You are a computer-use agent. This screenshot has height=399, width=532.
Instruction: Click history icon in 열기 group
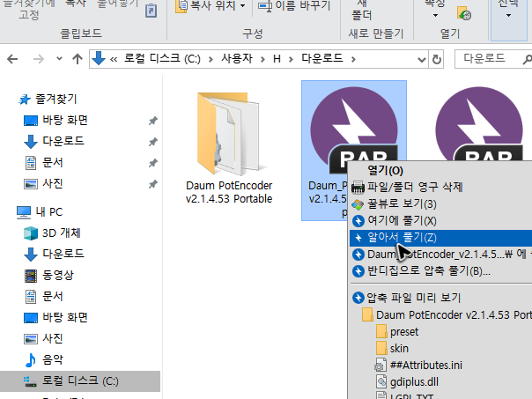(464, 14)
